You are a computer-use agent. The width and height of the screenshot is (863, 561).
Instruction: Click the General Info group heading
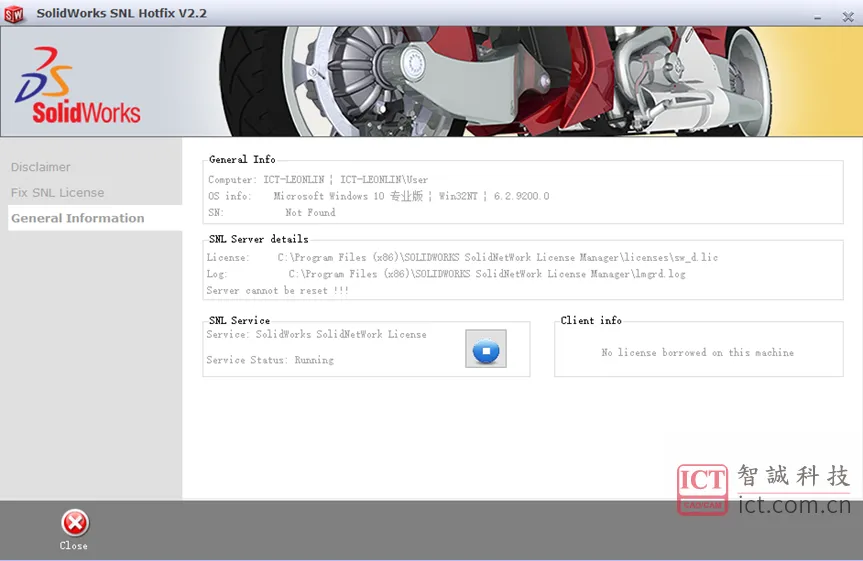[242, 160]
